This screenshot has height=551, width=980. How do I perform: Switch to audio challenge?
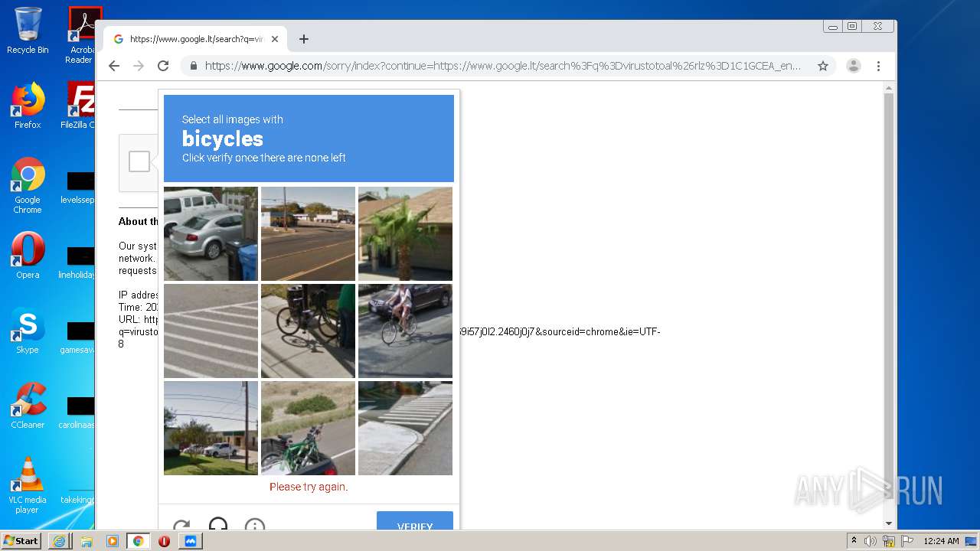click(x=218, y=524)
